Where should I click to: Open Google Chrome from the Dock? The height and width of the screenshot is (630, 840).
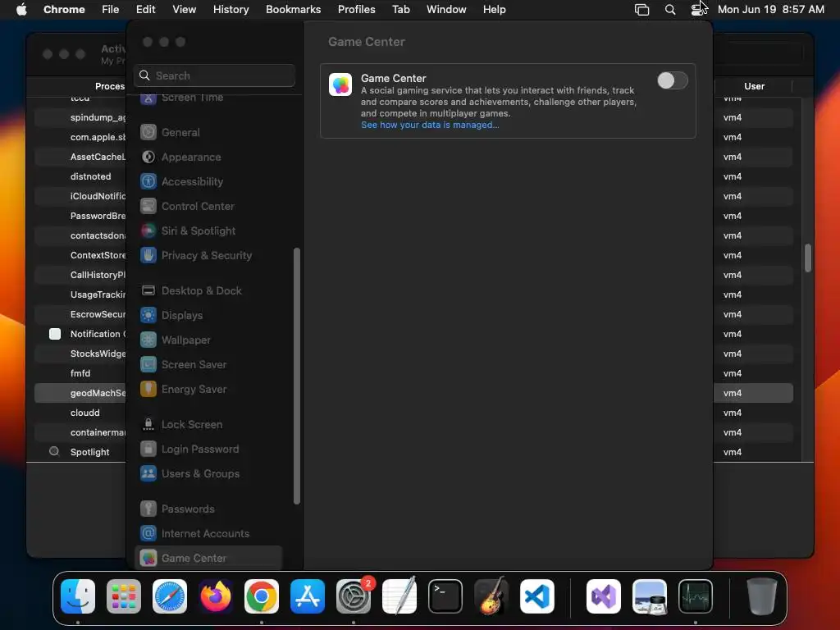click(262, 596)
